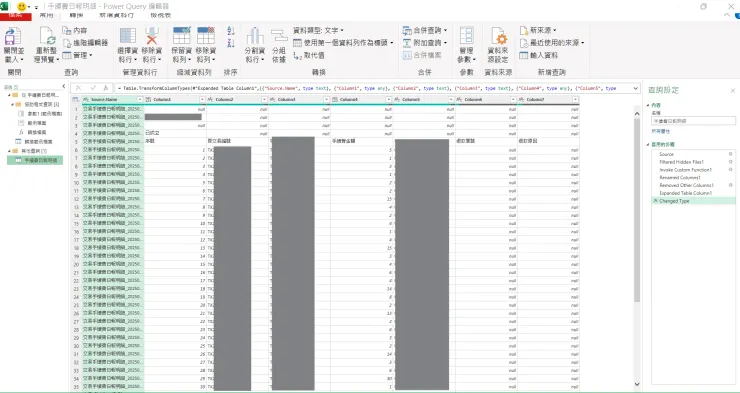Click the 選擇資料行 choose columns icon
740x393 pixels.
pyautogui.click(x=127, y=36)
